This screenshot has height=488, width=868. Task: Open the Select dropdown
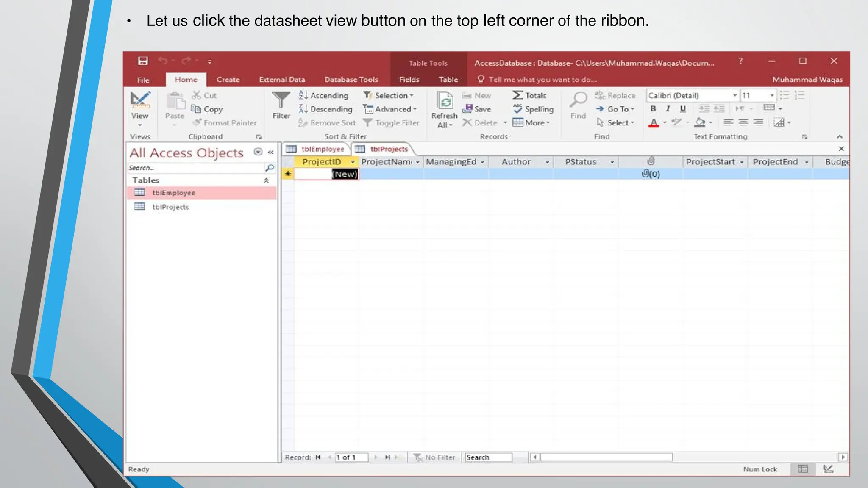click(x=616, y=122)
